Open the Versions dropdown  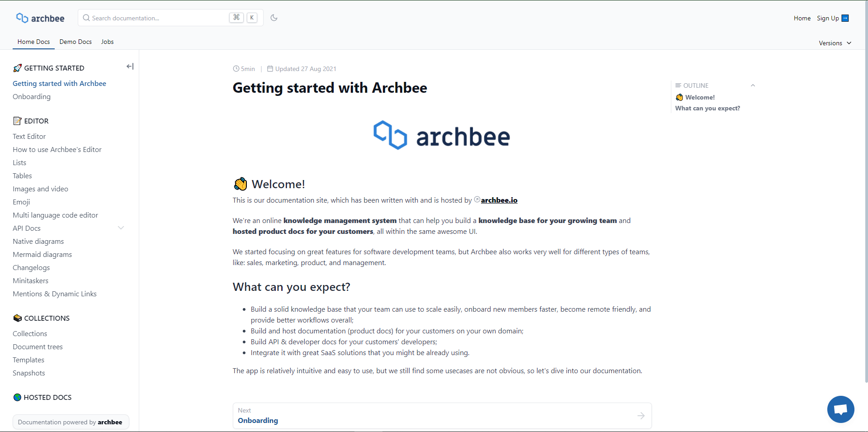pos(834,43)
